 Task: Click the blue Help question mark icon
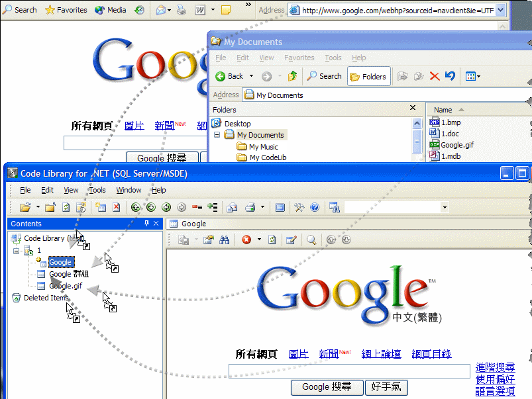click(315, 207)
